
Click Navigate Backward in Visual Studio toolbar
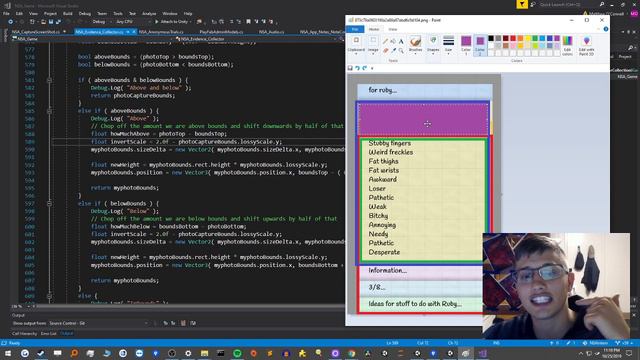pyautogui.click(x=11, y=22)
